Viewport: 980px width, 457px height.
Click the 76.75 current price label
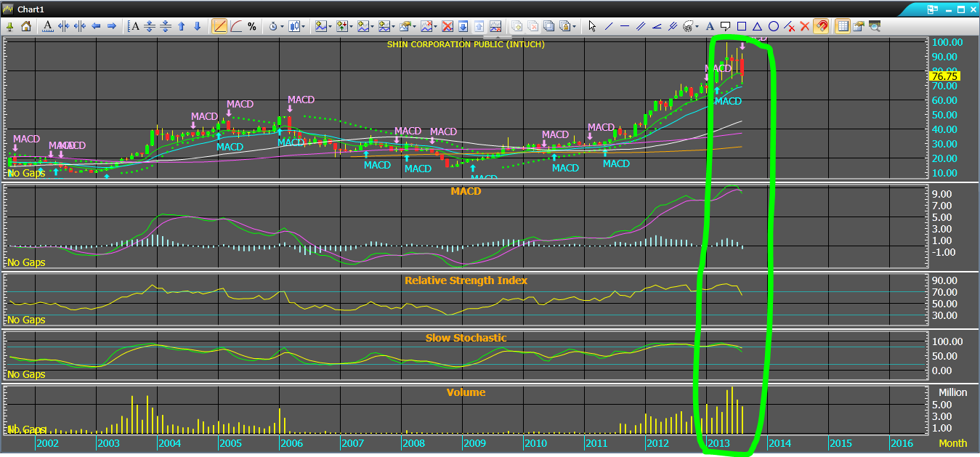point(945,76)
